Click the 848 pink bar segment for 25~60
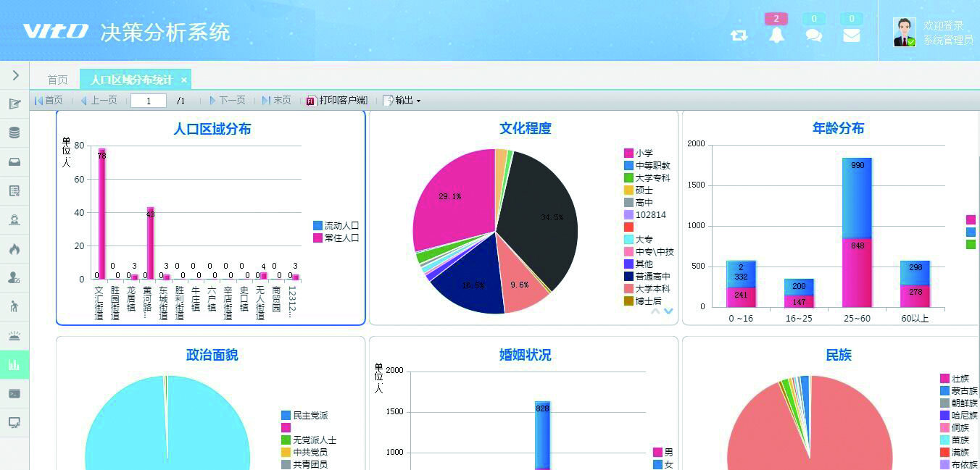The width and height of the screenshot is (980, 470). pyautogui.click(x=857, y=272)
